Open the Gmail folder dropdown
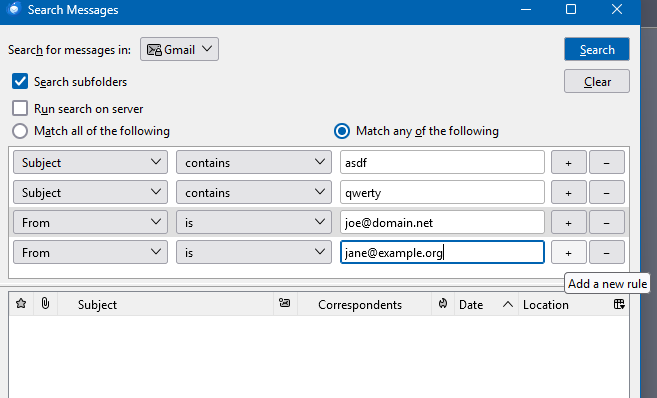The image size is (657, 398). pos(179,49)
